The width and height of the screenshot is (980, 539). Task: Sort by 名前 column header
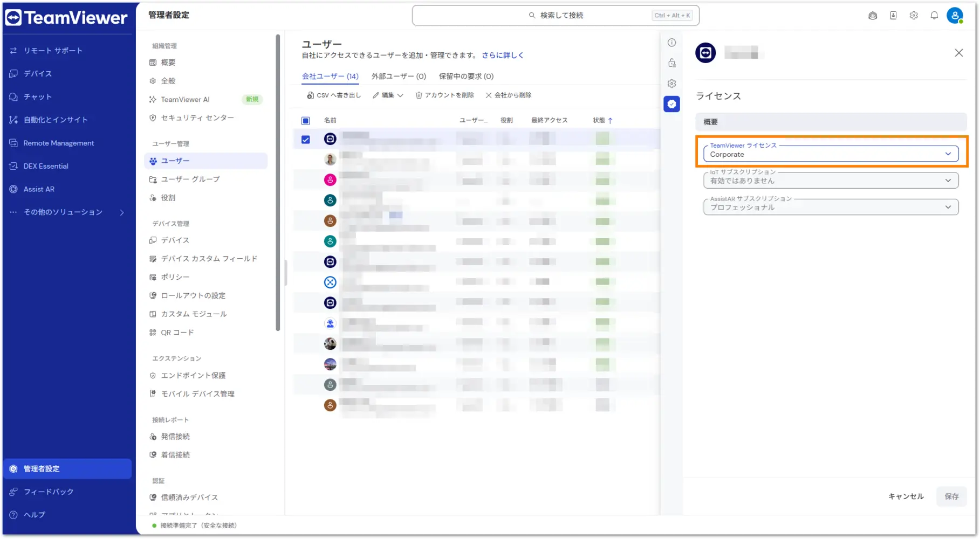(x=330, y=121)
